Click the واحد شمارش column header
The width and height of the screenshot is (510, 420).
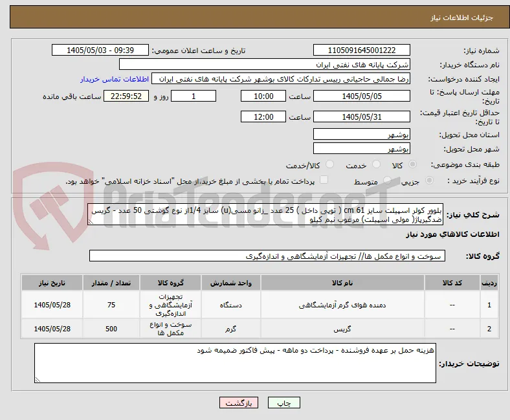click(230, 283)
